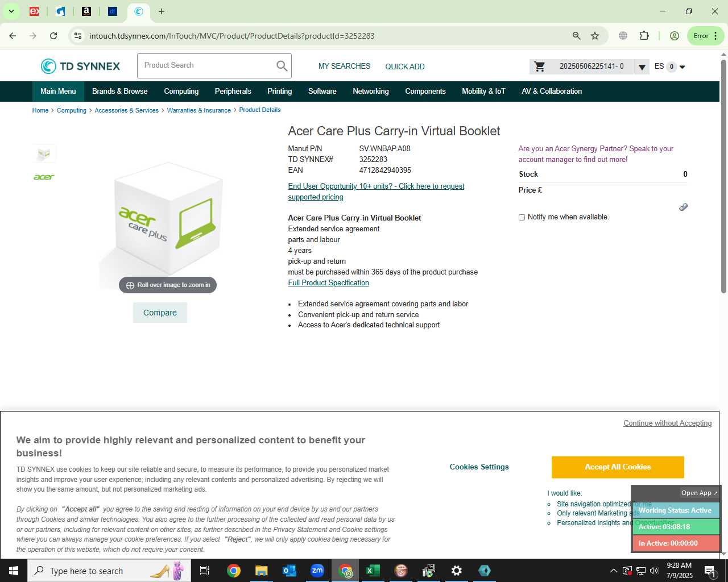Expand the basket dropdown arrow
728x582 pixels.
pyautogui.click(x=642, y=67)
